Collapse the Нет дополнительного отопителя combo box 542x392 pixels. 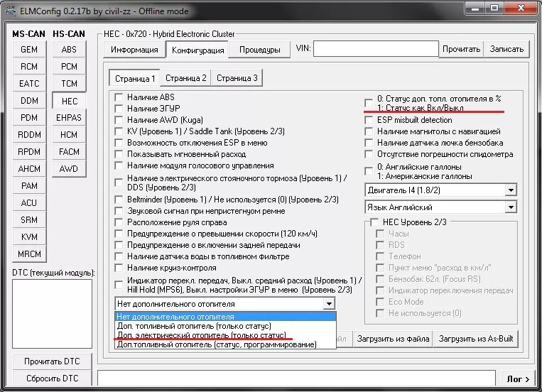point(329,304)
